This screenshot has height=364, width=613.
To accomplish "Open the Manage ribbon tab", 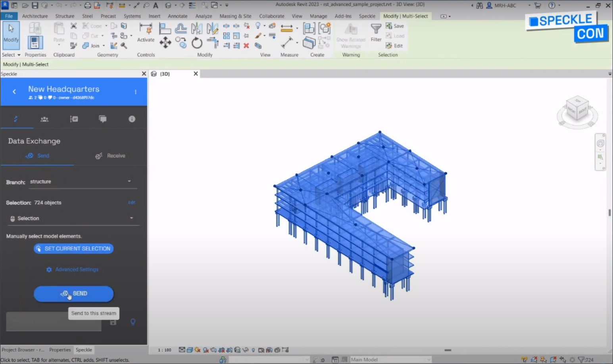I will click(318, 16).
